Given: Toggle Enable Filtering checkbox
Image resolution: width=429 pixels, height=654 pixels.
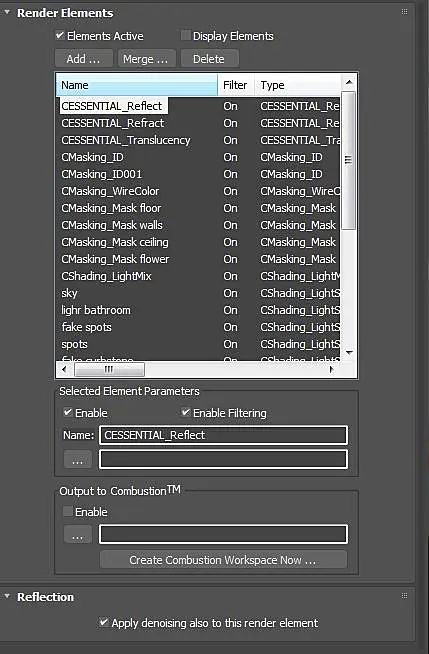Looking at the screenshot, I should click(186, 412).
